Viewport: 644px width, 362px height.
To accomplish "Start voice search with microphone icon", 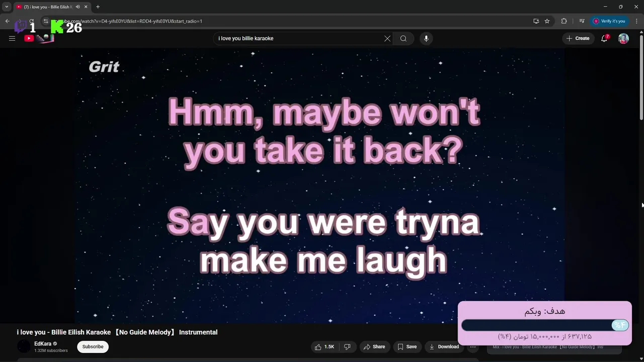I will pos(426,38).
